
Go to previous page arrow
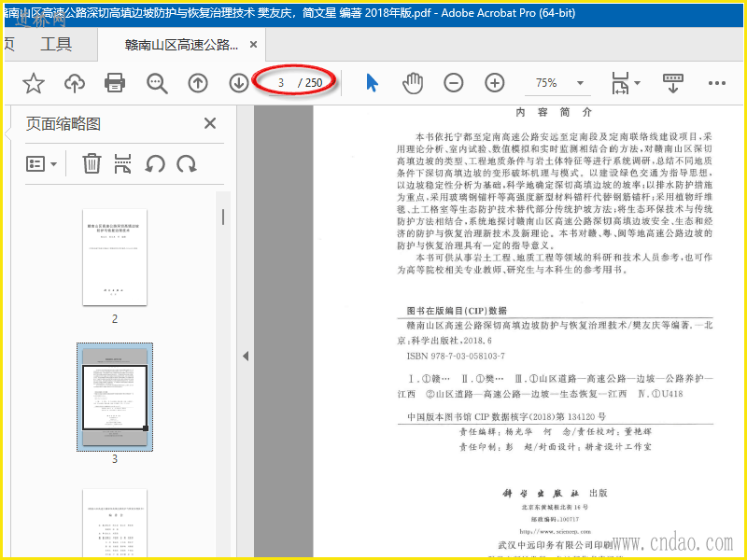pyautogui.click(x=198, y=83)
